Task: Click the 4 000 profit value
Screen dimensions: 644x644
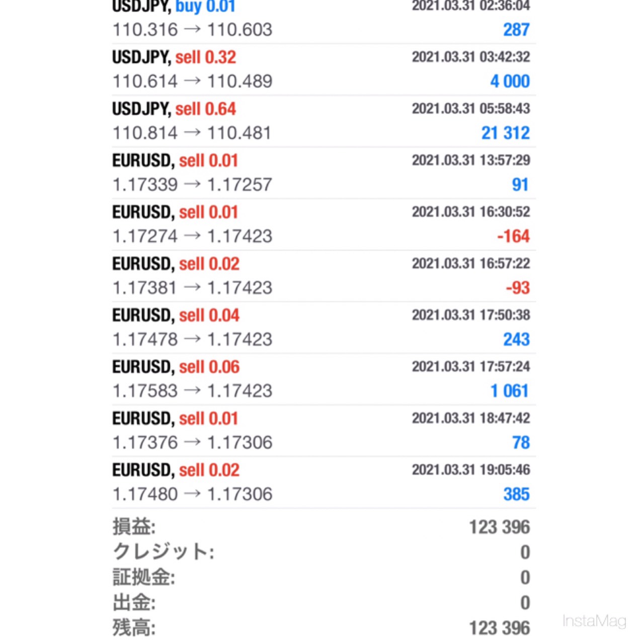Action: [x=510, y=81]
